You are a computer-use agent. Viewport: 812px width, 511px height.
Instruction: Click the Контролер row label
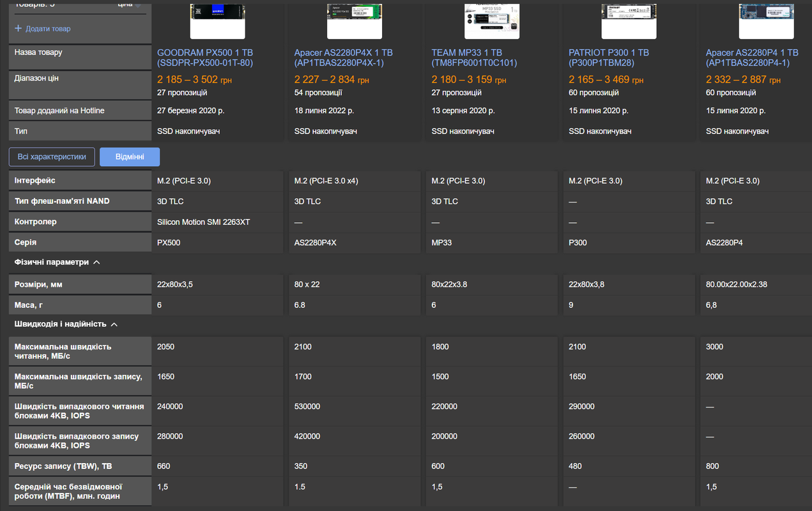pyautogui.click(x=36, y=222)
